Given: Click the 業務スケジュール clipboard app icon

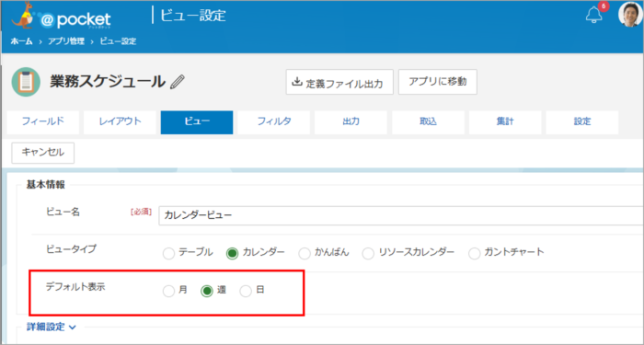Looking at the screenshot, I should pyautogui.click(x=26, y=82).
